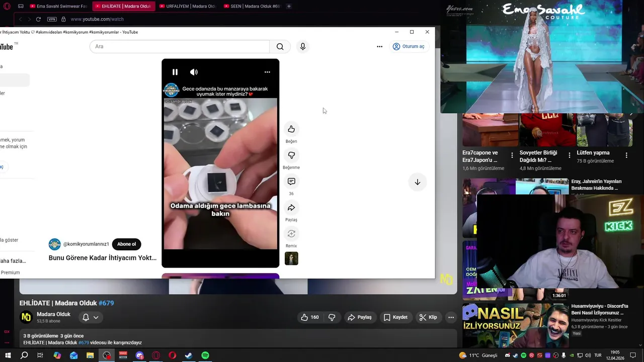Go back in browser history
The width and height of the screenshot is (644, 362).
point(21,19)
